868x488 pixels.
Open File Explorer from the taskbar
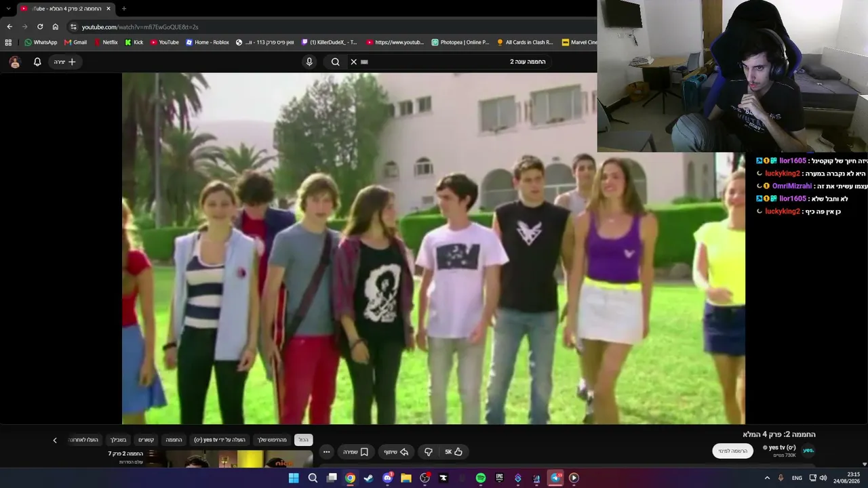tap(406, 478)
